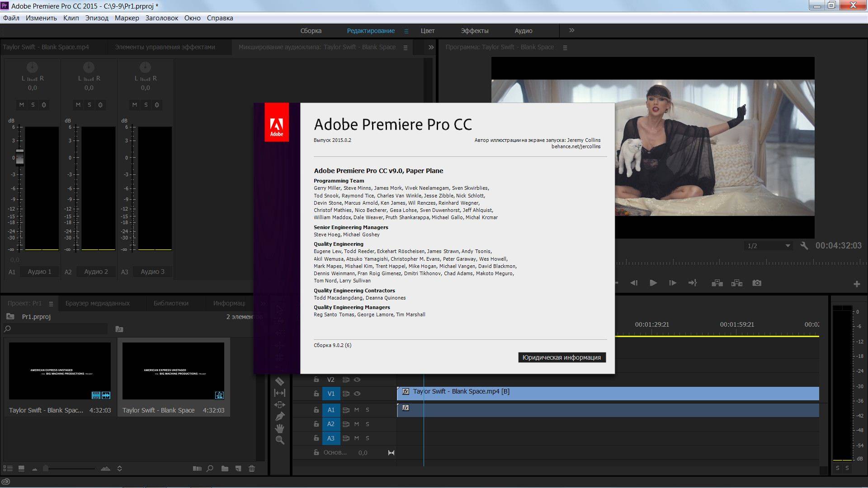Screen dimensions: 868x488
Task: Click Automate to Sequence icon in Project panel
Action: (197, 469)
